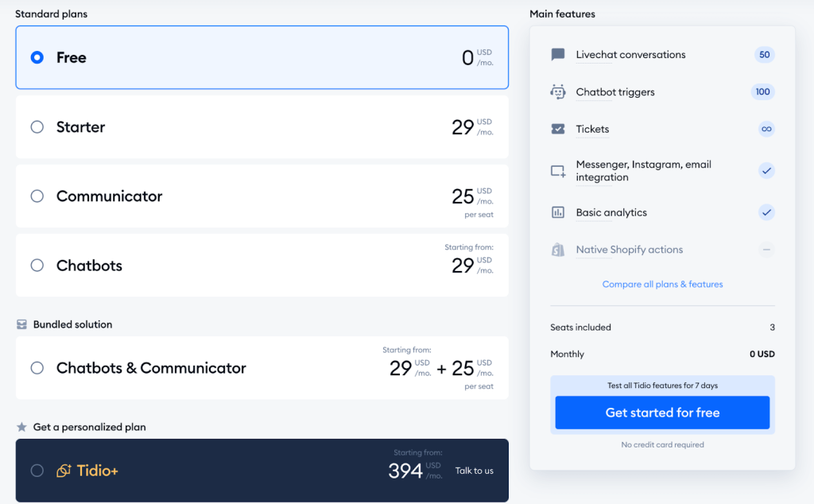Screen dimensions: 814x504
Task: Click the Chatbot triggers robot icon
Action: [557, 92]
